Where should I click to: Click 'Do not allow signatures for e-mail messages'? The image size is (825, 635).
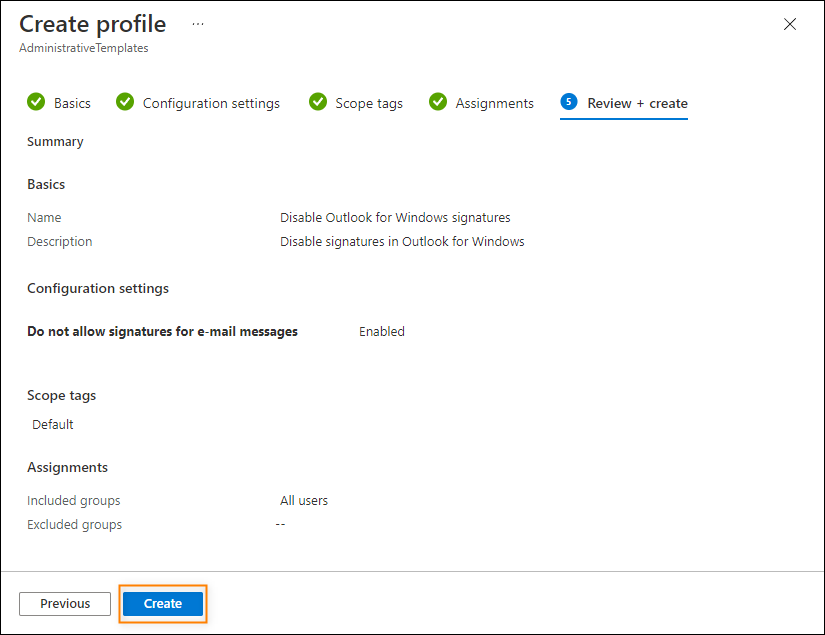163,331
